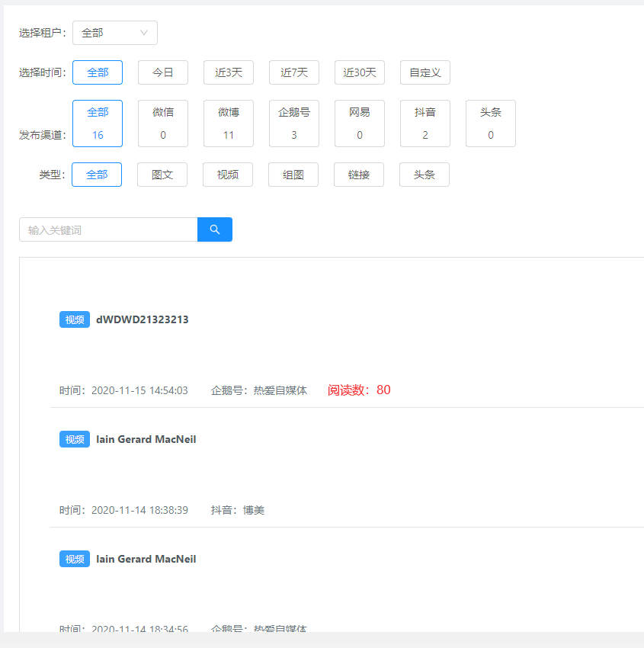The height and width of the screenshot is (648, 644).
Task: Open the dWDWD21323213 video entry
Action: click(142, 319)
